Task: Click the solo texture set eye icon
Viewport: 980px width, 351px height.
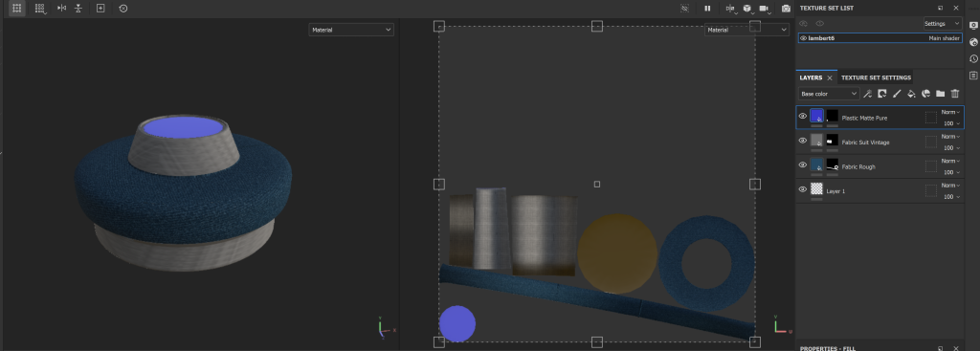Action: pos(804,24)
